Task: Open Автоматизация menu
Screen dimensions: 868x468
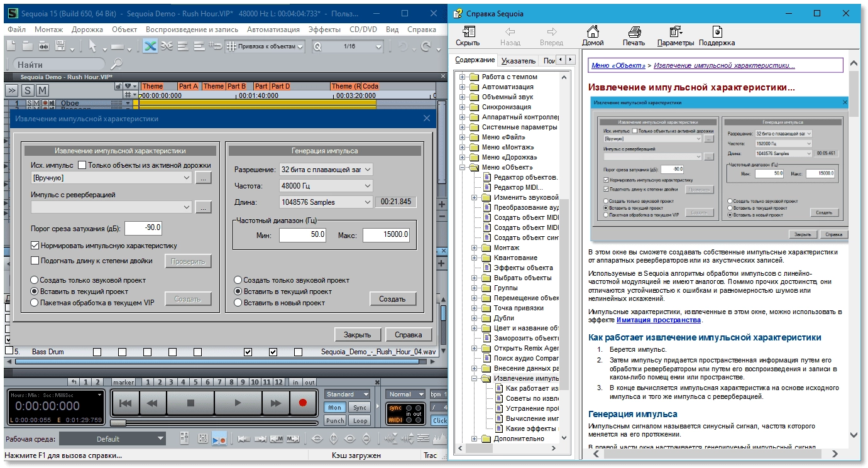Action: (273, 30)
